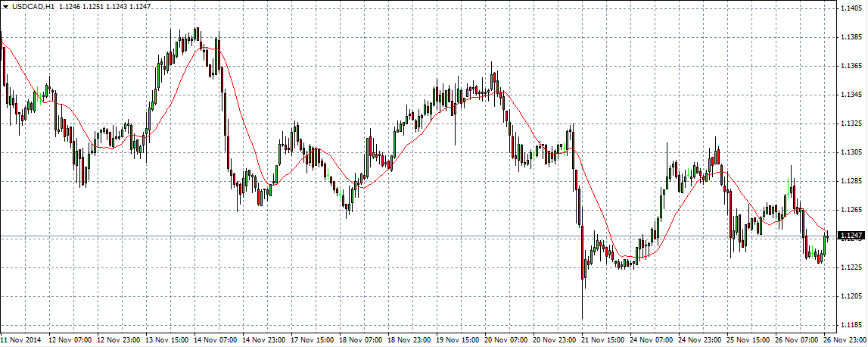Select the 13 Nov 15:00 time label

pos(168,341)
